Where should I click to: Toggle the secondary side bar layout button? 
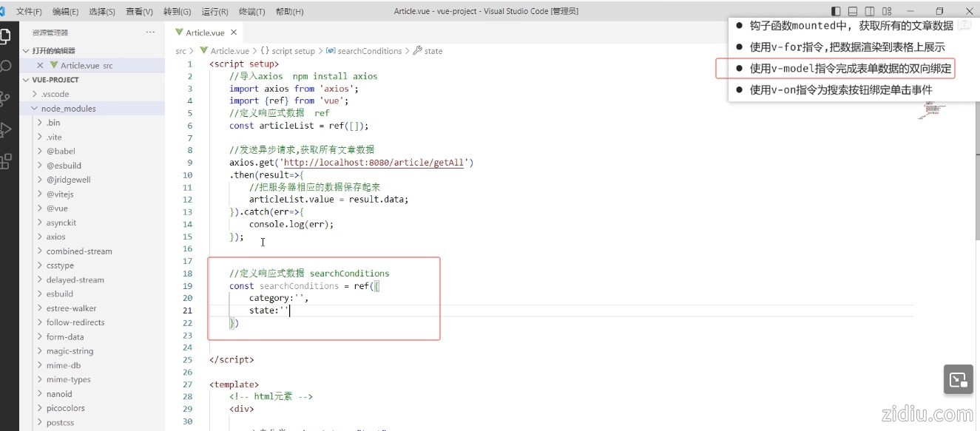point(870,11)
